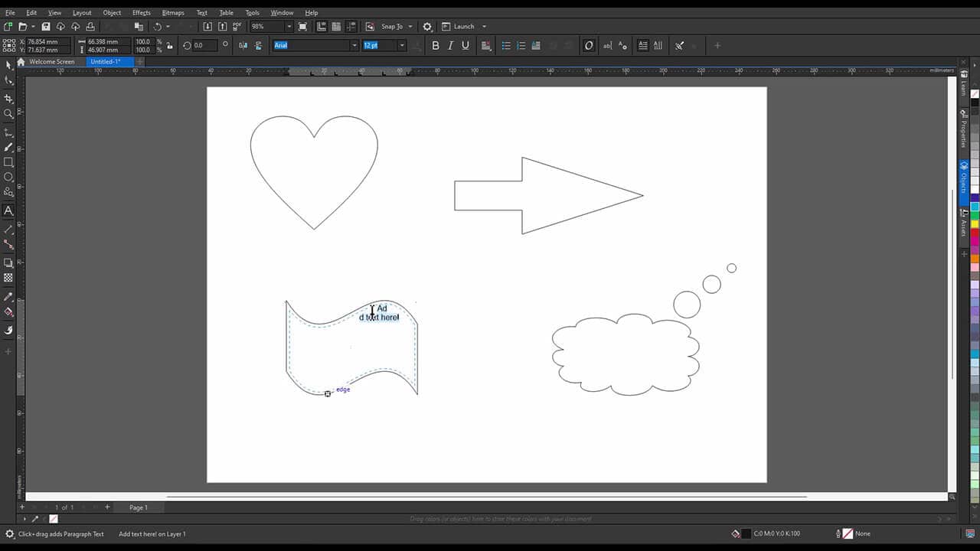The image size is (980, 551).
Task: Select the Connector tool
Action: tap(8, 244)
